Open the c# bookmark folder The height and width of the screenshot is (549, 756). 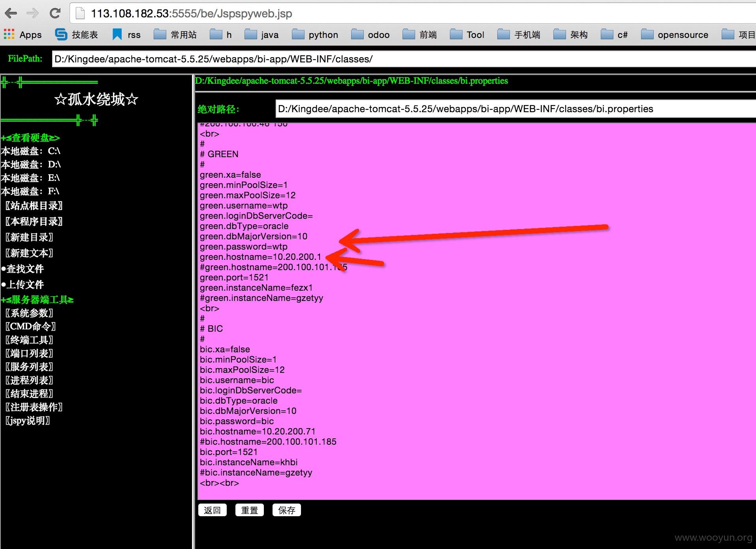(x=614, y=35)
